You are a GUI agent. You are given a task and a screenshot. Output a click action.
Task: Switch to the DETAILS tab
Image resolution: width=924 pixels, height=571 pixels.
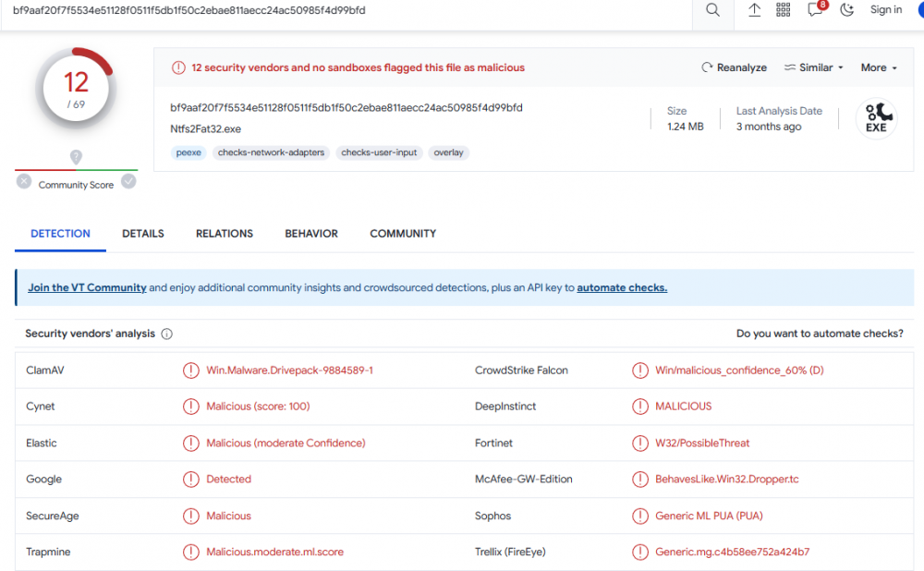point(143,234)
